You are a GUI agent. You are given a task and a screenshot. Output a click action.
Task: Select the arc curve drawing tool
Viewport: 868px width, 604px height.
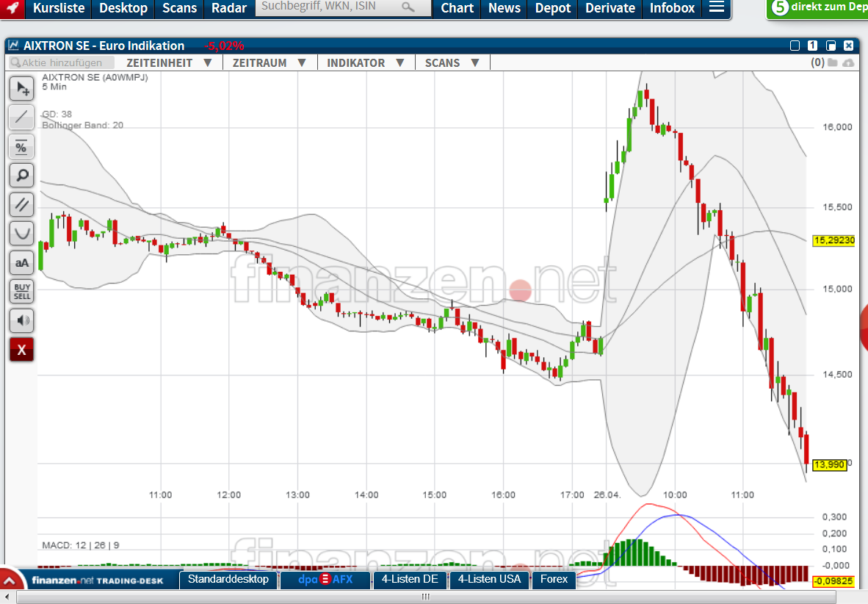(21, 233)
